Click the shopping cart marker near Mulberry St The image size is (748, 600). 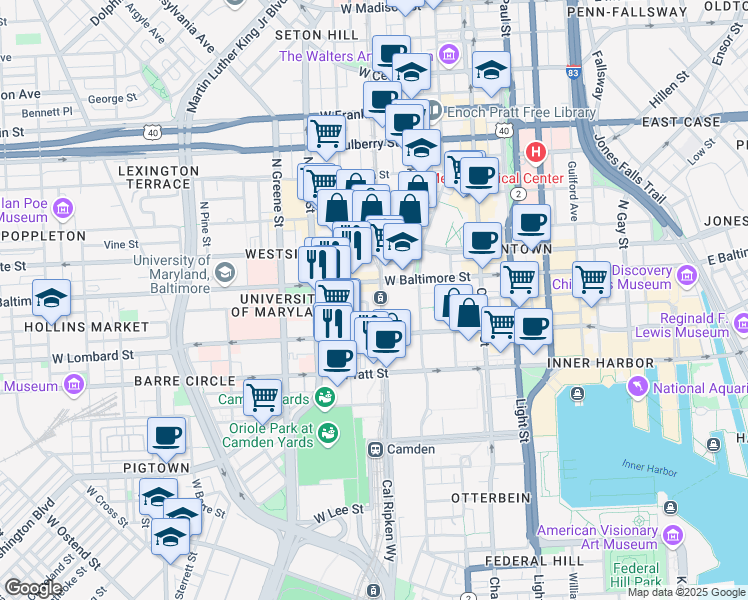click(x=327, y=134)
